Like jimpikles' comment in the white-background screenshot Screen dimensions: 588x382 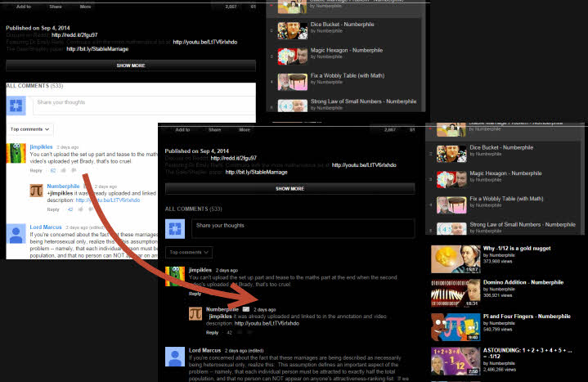click(x=63, y=171)
